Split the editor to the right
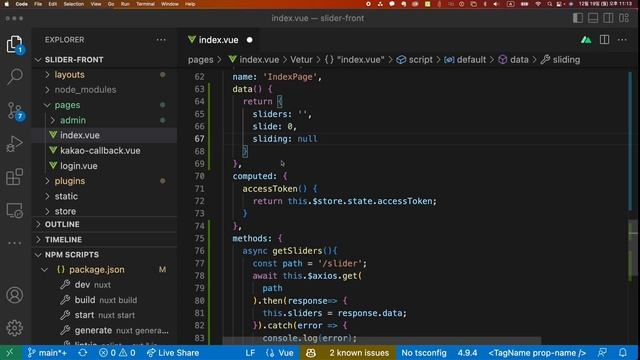This screenshot has height=360, width=640. click(x=604, y=40)
